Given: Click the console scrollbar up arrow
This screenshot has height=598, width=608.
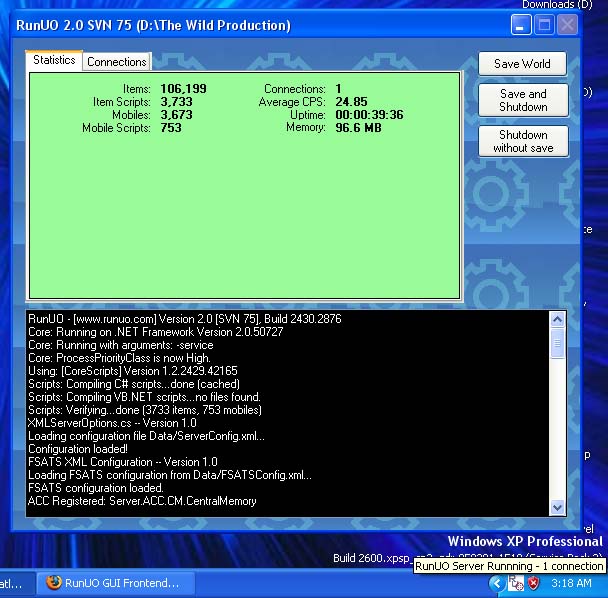Looking at the screenshot, I should 557,320.
